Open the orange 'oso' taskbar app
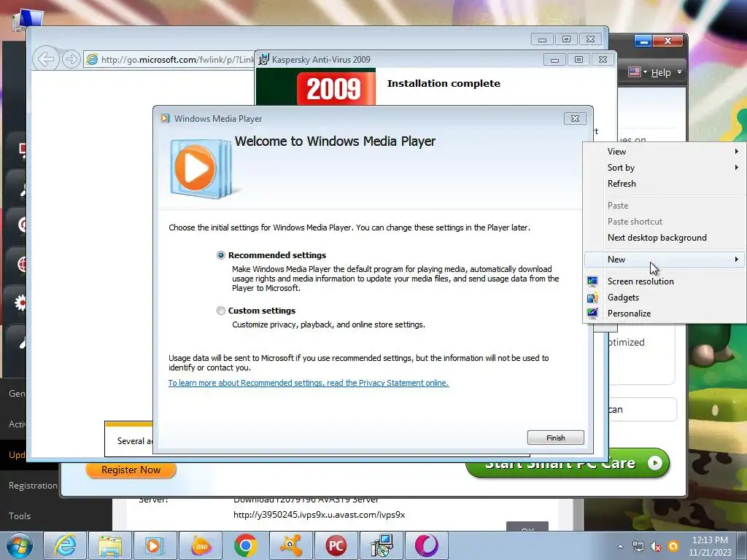 tap(201, 545)
